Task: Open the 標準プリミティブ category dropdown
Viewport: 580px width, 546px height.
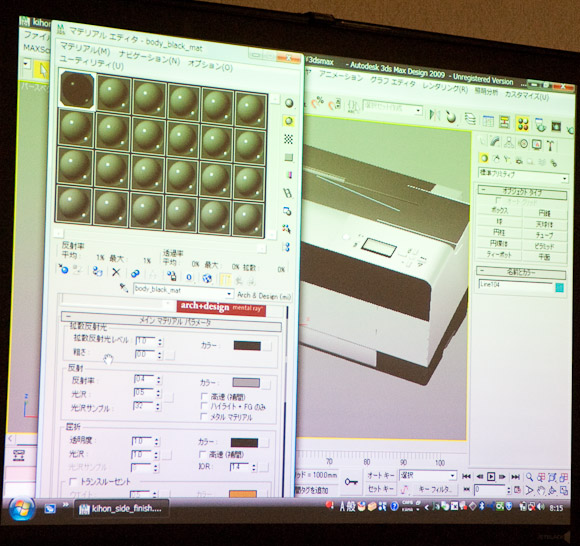Action: click(x=564, y=178)
